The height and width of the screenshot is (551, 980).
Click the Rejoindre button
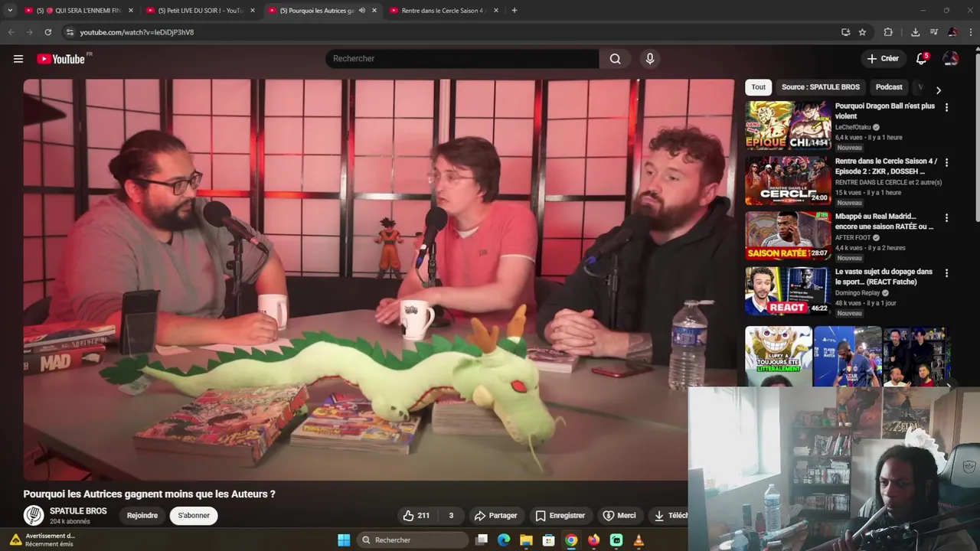coord(142,516)
